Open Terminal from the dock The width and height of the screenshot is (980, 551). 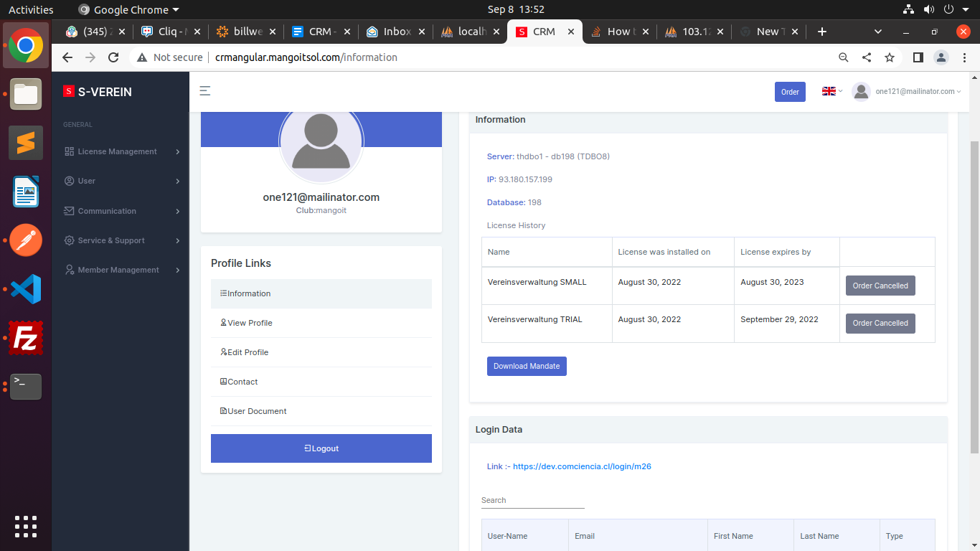coord(26,387)
